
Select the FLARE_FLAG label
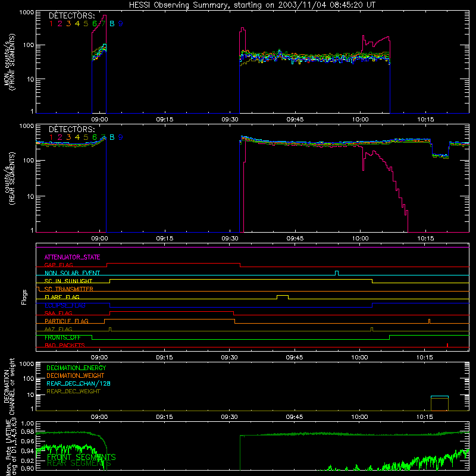pos(62,297)
